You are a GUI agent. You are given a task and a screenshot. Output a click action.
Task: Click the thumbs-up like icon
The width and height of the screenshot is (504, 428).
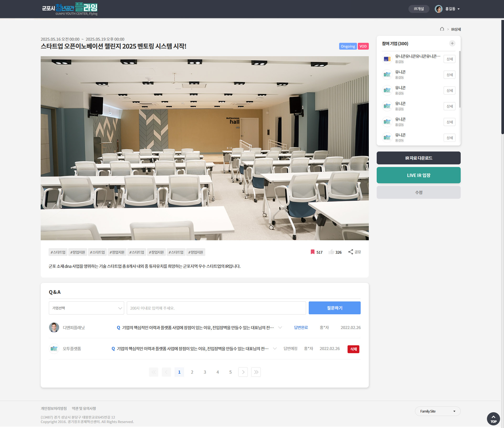[331, 252]
